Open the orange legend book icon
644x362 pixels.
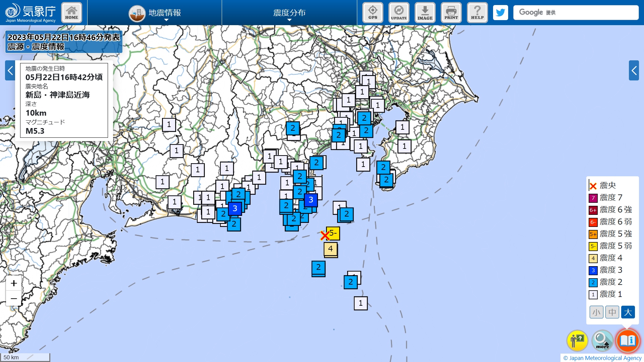tap(628, 341)
